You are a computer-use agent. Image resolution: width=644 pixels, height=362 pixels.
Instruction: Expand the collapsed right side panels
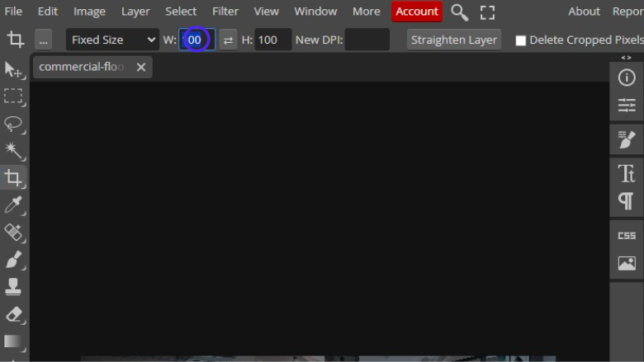[x=627, y=58]
